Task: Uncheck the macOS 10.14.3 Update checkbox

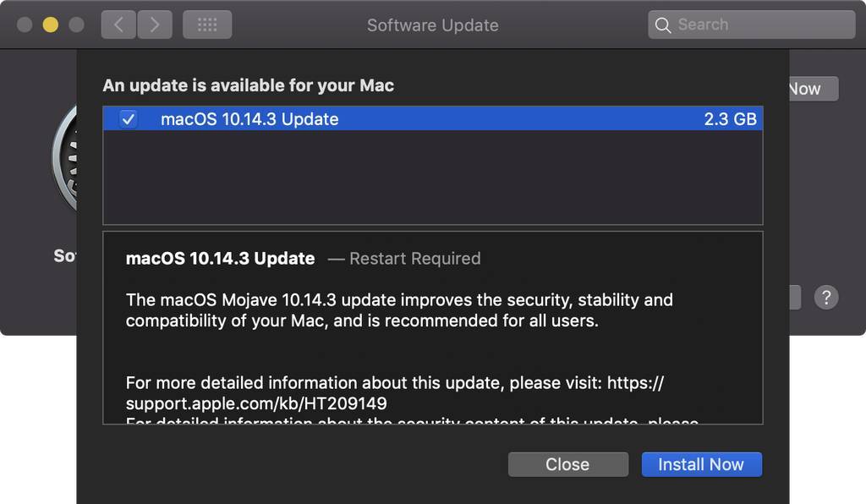Action: (129, 118)
